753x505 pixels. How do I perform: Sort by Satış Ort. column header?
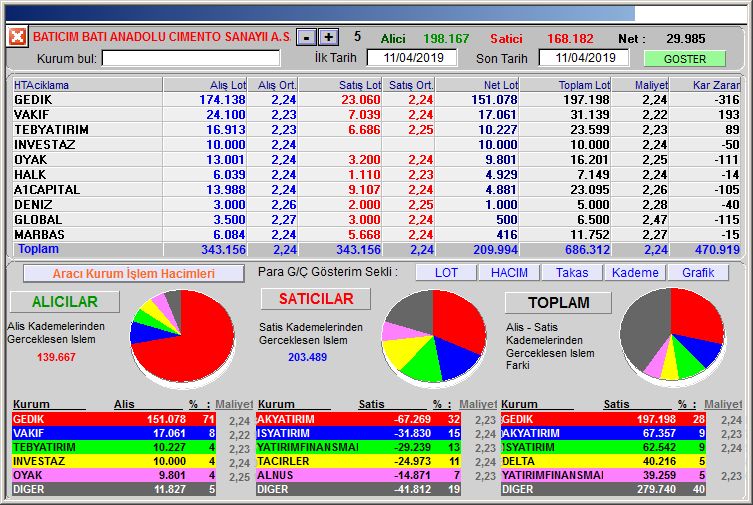pyautogui.click(x=409, y=85)
